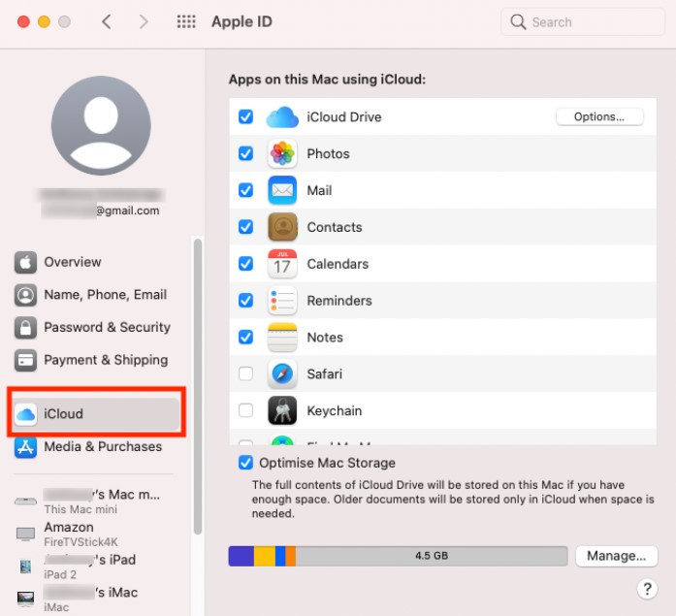The image size is (676, 616).
Task: Click the search magnifier icon
Action: tap(518, 21)
